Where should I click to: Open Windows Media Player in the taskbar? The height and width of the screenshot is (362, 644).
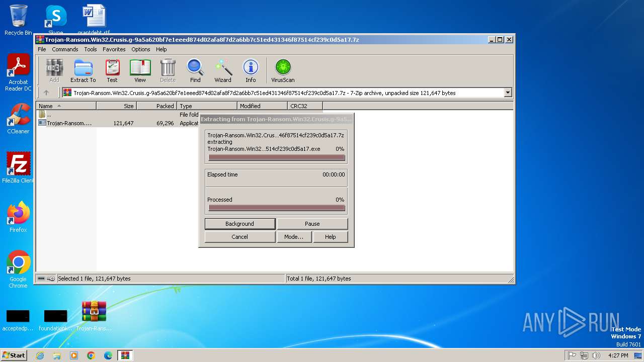pos(74,355)
